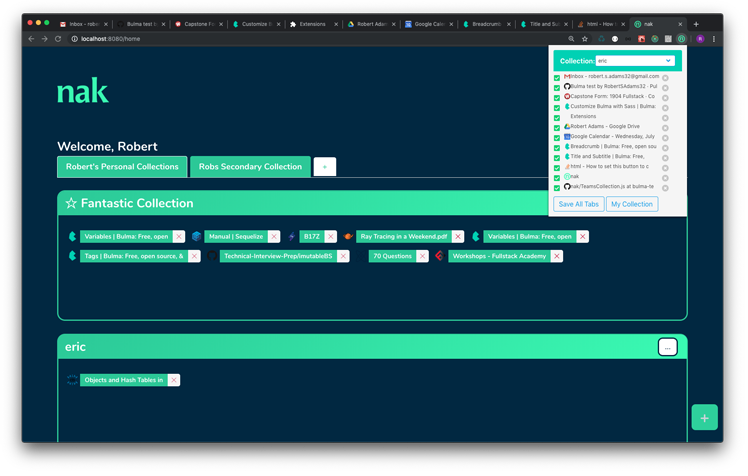
Task: Go forward in browser history
Action: (x=44, y=39)
